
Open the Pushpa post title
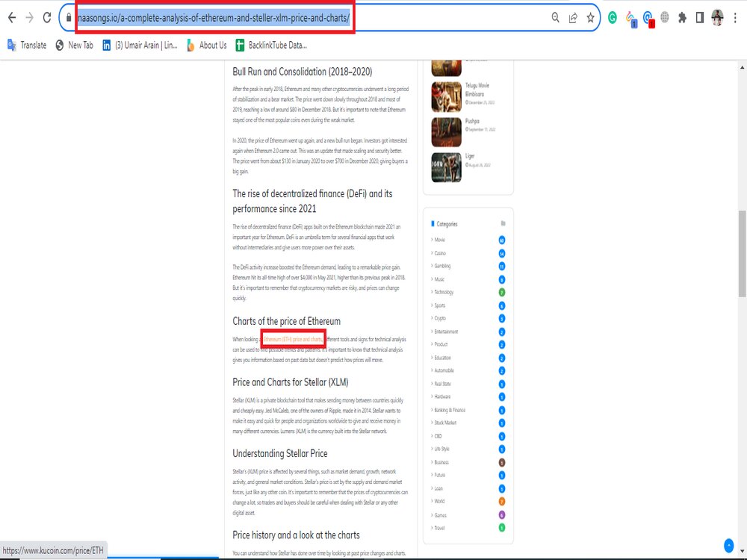[x=472, y=121]
